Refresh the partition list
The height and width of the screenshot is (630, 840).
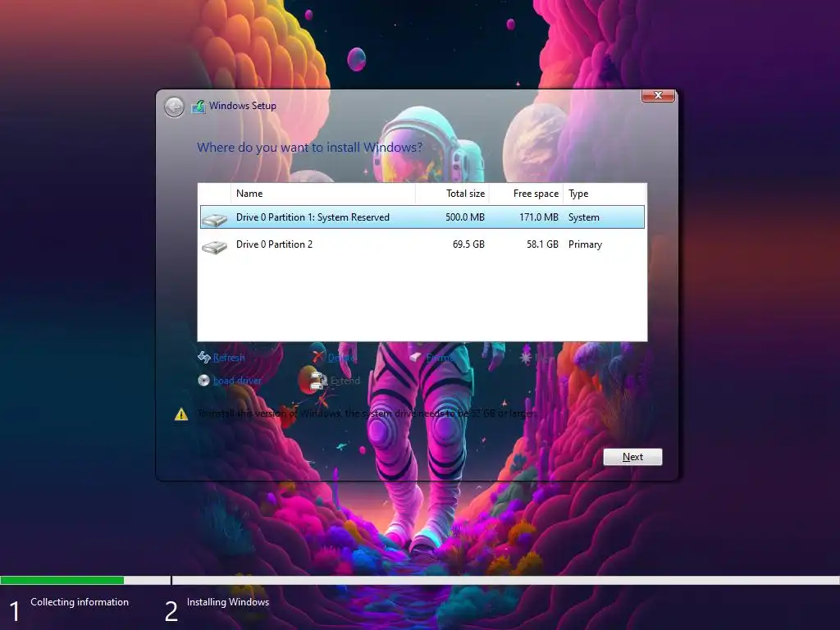coord(229,358)
